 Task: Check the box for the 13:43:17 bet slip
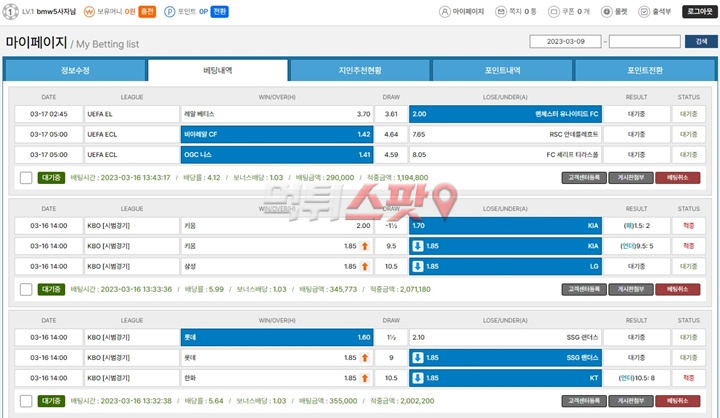(26, 178)
